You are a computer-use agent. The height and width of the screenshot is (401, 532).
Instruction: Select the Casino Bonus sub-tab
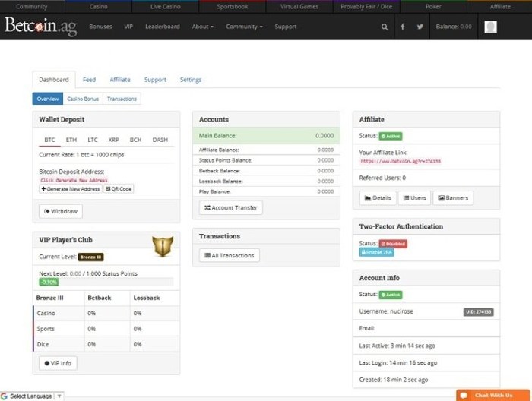(83, 99)
